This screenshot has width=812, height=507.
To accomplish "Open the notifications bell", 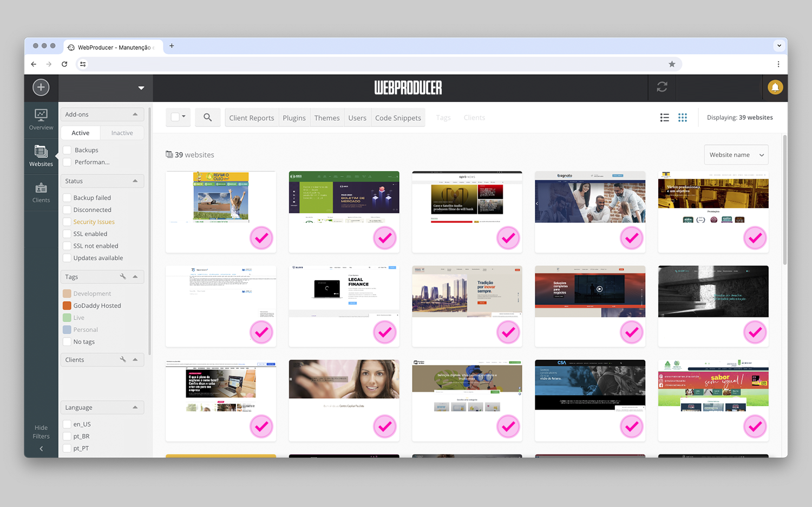I will 775,87.
